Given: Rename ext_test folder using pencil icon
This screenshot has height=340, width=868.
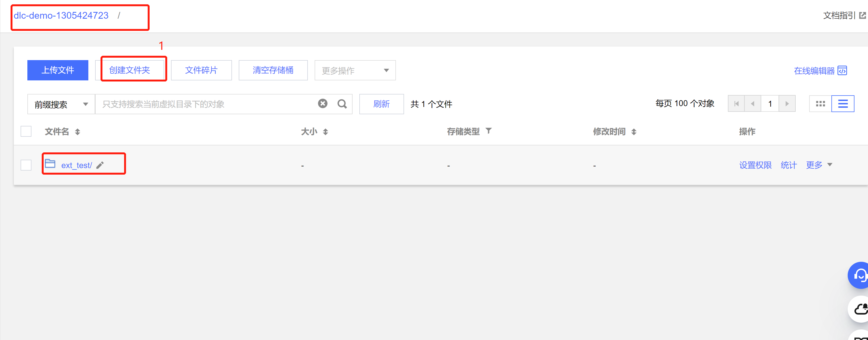Looking at the screenshot, I should (x=100, y=165).
